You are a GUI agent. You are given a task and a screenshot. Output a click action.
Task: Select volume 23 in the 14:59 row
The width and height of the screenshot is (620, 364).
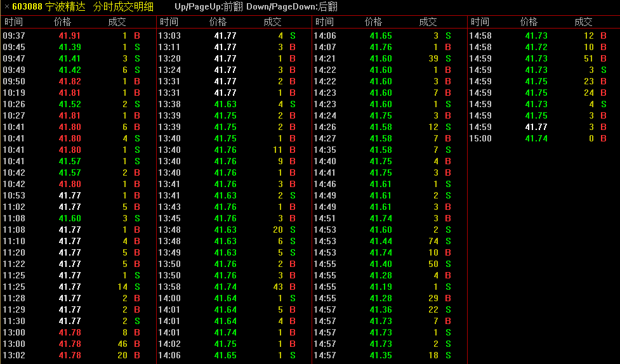[x=589, y=81]
